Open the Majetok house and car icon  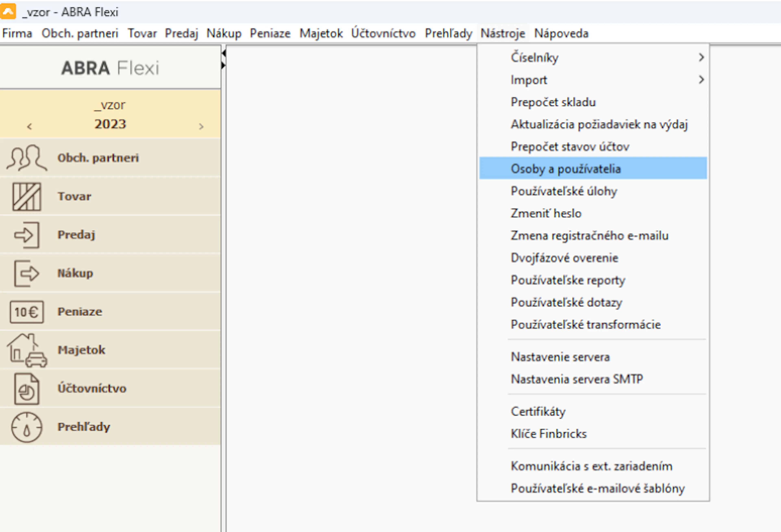[27, 350]
